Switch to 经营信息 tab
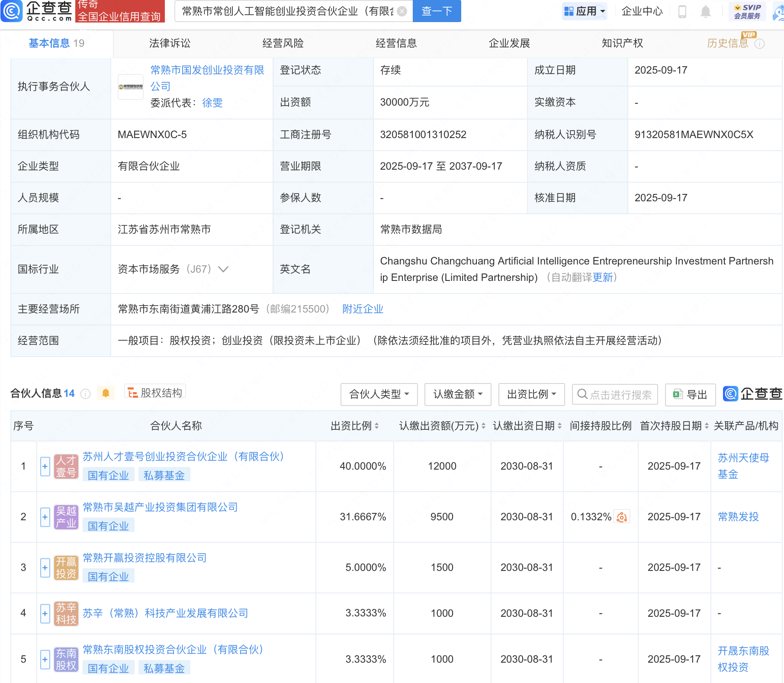Viewport: 784px width, 683px height. click(x=396, y=43)
